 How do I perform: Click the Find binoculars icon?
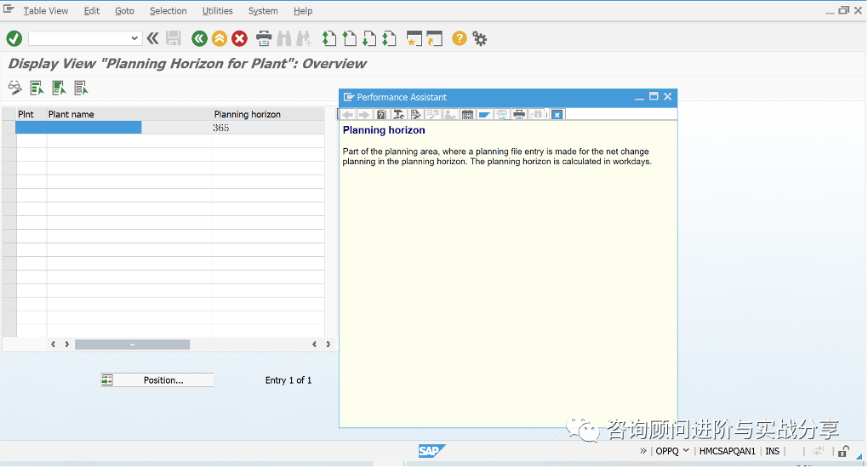click(x=284, y=39)
